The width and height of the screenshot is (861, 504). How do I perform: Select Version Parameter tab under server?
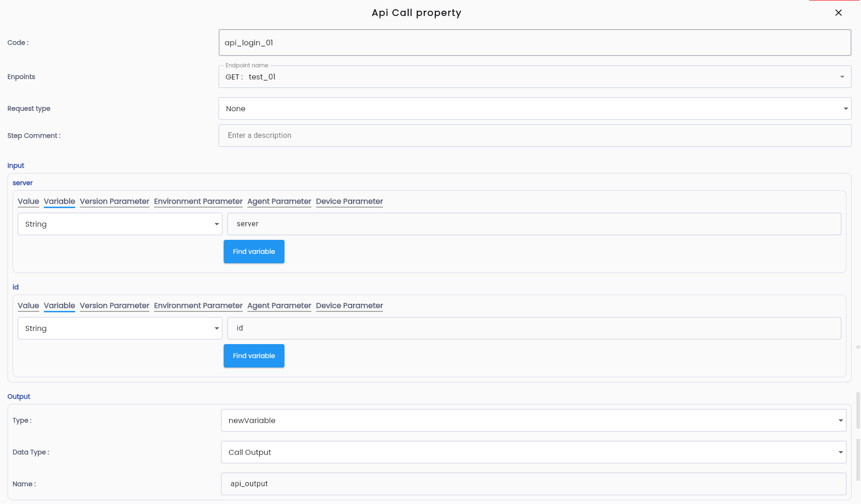click(115, 202)
